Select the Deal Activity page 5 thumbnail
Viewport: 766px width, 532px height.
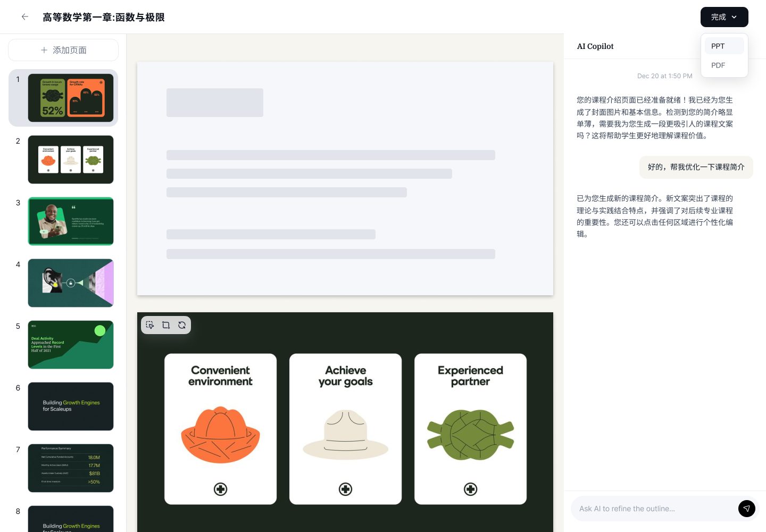pos(71,345)
